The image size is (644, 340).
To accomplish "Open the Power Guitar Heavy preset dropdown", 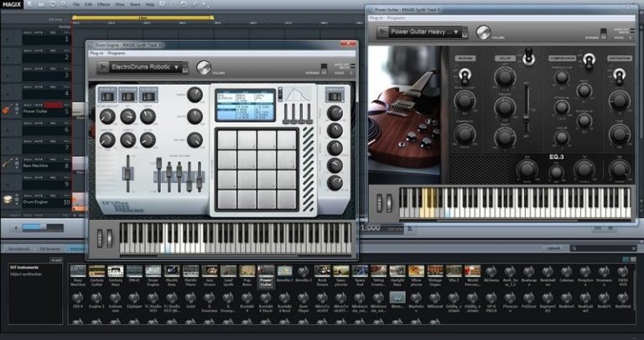I will (x=424, y=32).
